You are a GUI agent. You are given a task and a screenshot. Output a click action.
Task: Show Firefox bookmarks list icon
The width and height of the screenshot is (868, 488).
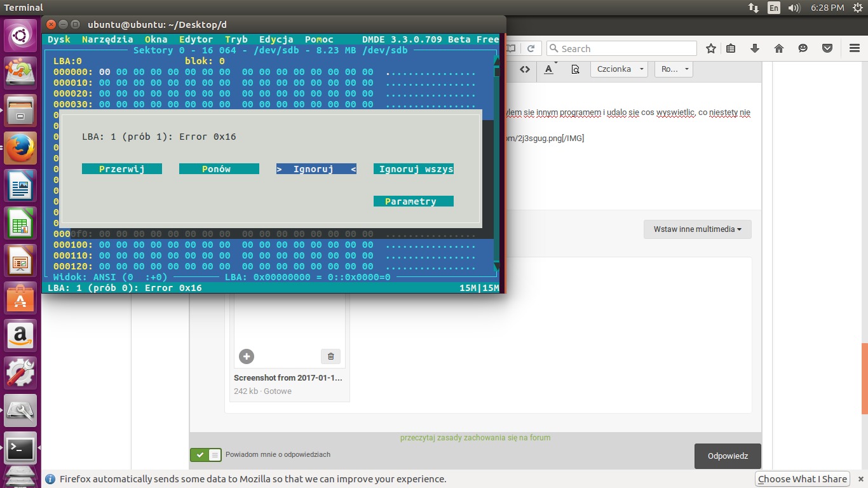tap(731, 48)
